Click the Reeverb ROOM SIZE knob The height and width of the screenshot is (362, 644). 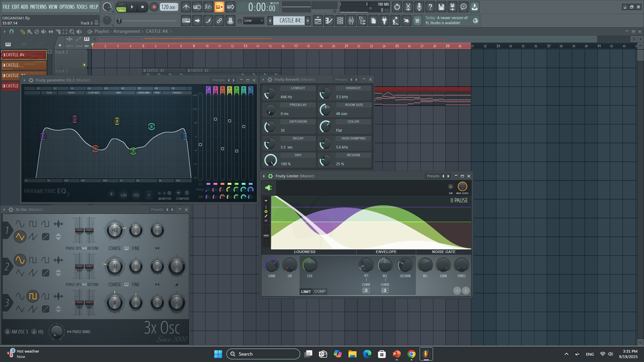[x=326, y=110]
